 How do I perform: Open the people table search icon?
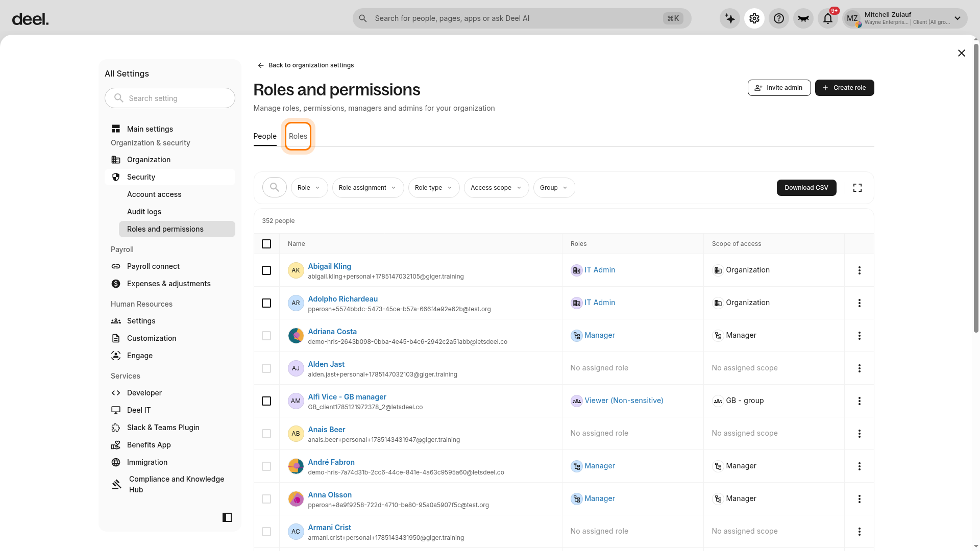[275, 188]
